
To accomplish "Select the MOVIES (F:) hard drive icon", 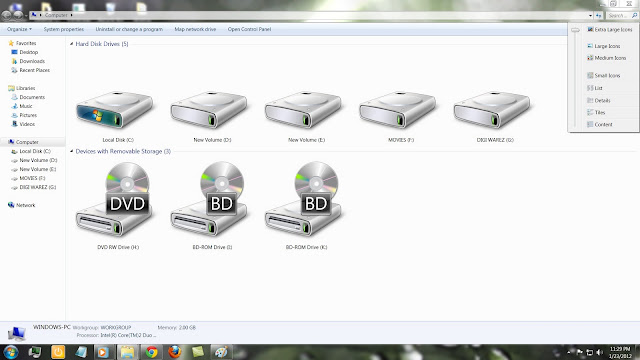I will click(x=398, y=109).
